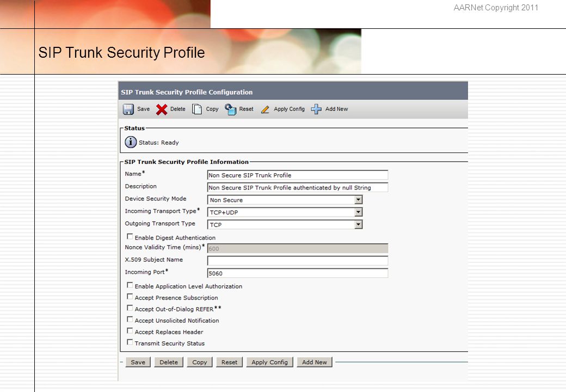This screenshot has width=566, height=392.
Task: Click the Incoming Port field showing 5060
Action: coord(298,273)
